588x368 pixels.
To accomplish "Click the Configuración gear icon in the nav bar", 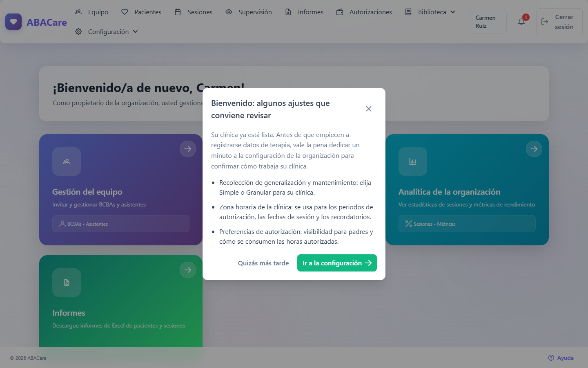I will point(78,32).
